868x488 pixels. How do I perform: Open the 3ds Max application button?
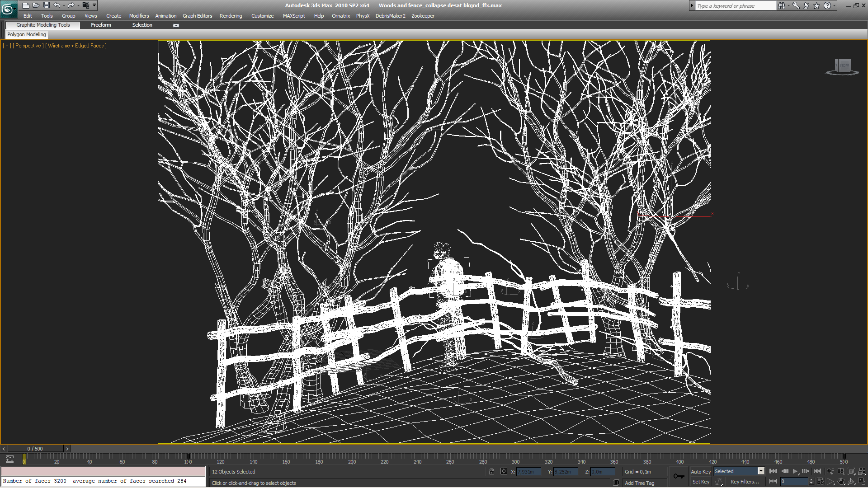pyautogui.click(x=8, y=9)
